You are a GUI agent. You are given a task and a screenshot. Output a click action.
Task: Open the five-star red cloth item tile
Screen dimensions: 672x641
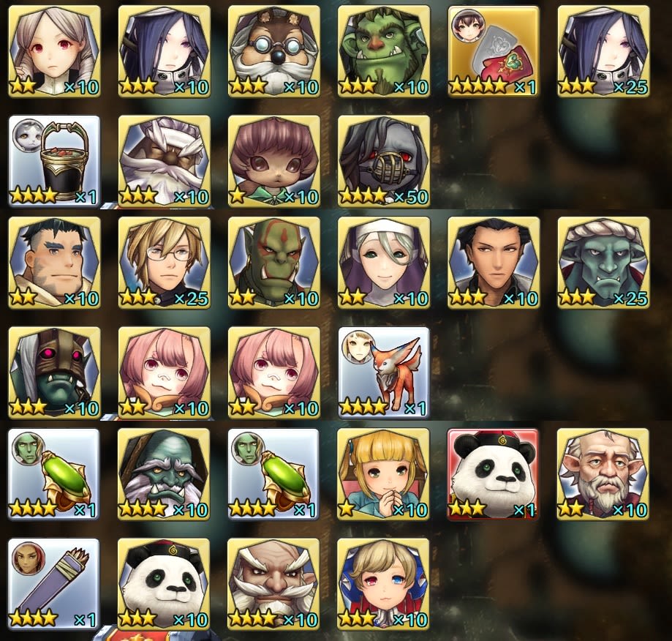pos(494,51)
